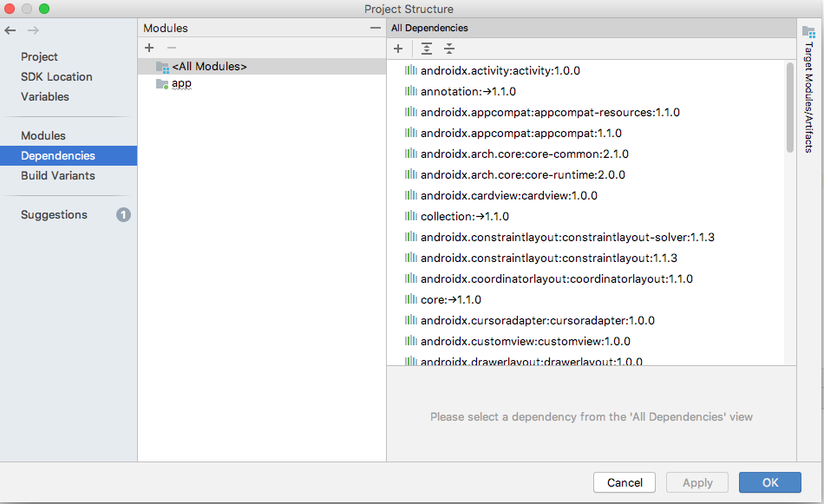The image size is (824, 504).
Task: Open the Suggestions section
Action: [54, 215]
